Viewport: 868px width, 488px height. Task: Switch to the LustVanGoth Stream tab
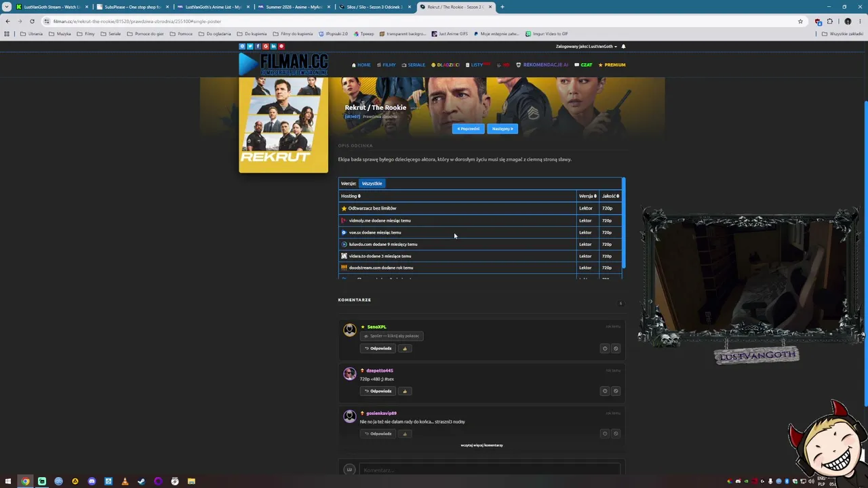pyautogui.click(x=51, y=7)
